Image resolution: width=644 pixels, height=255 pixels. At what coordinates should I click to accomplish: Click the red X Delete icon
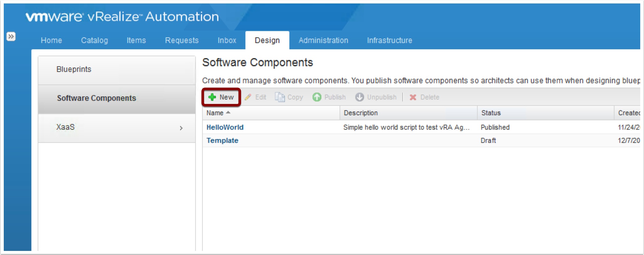pyautogui.click(x=413, y=97)
